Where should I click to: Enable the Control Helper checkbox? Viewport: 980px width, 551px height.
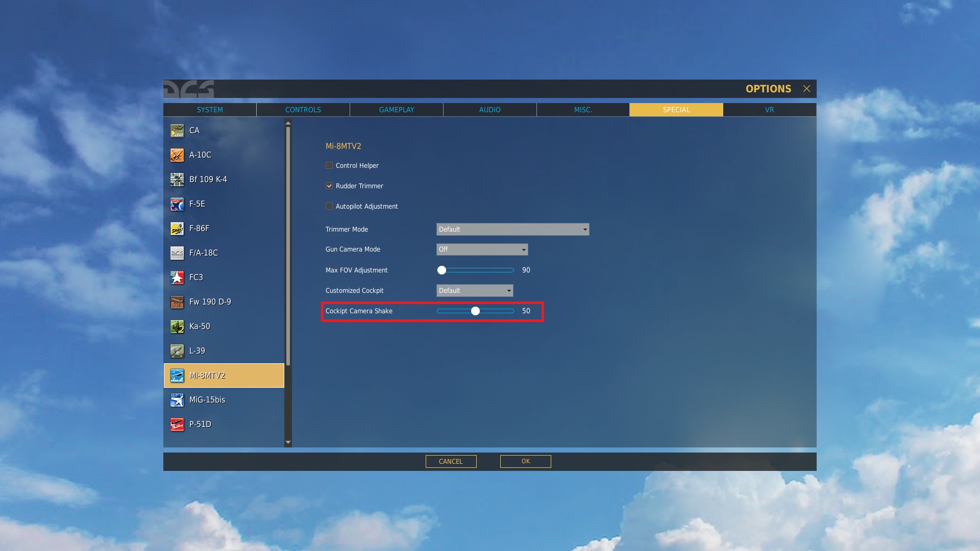point(329,165)
